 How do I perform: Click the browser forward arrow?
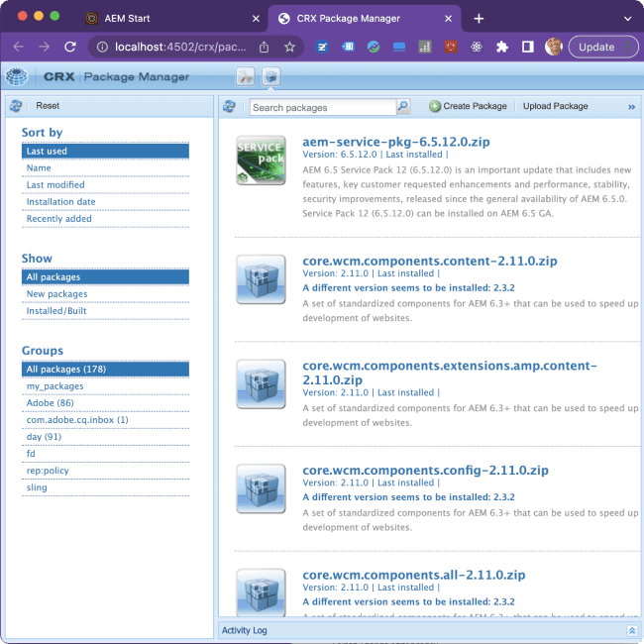click(x=45, y=47)
